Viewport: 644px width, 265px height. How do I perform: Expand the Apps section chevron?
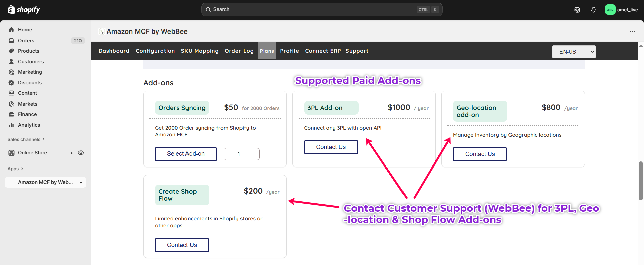tap(22, 169)
